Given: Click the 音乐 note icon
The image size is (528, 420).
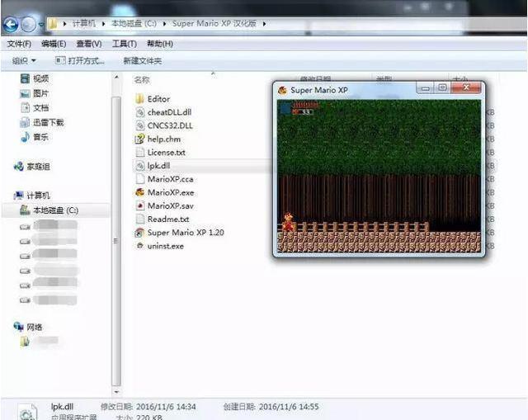Looking at the screenshot, I should pos(25,137).
